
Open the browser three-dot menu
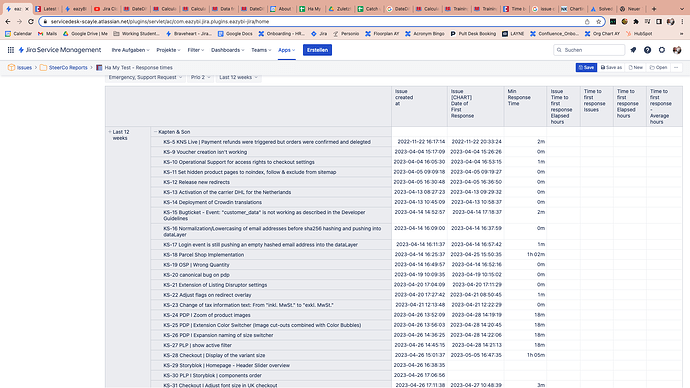pos(683,22)
